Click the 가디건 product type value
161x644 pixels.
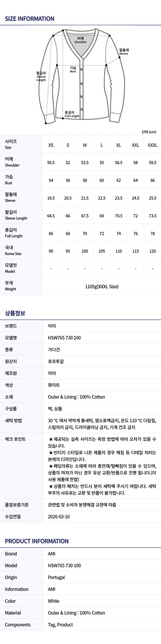coord(54,350)
